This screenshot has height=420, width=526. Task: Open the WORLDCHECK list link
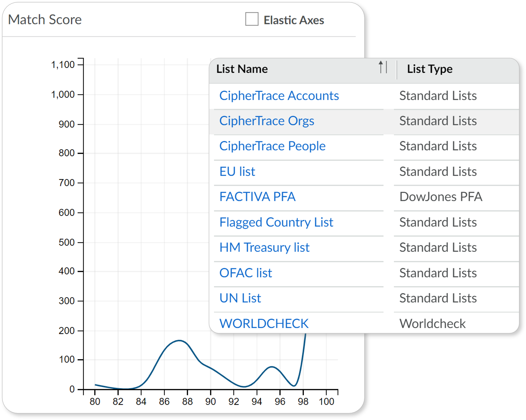[264, 324]
